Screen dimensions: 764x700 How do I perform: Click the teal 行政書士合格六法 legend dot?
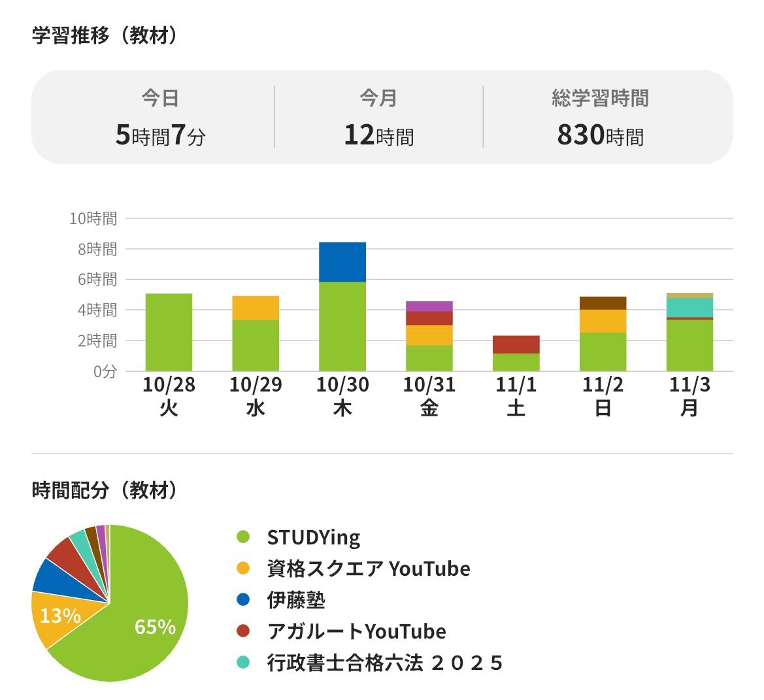(x=243, y=662)
